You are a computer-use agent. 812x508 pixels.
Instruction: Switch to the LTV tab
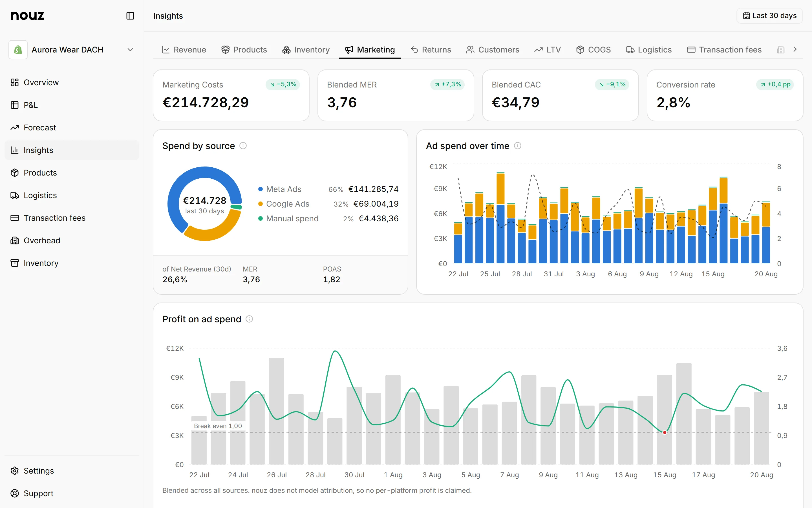[547, 50]
